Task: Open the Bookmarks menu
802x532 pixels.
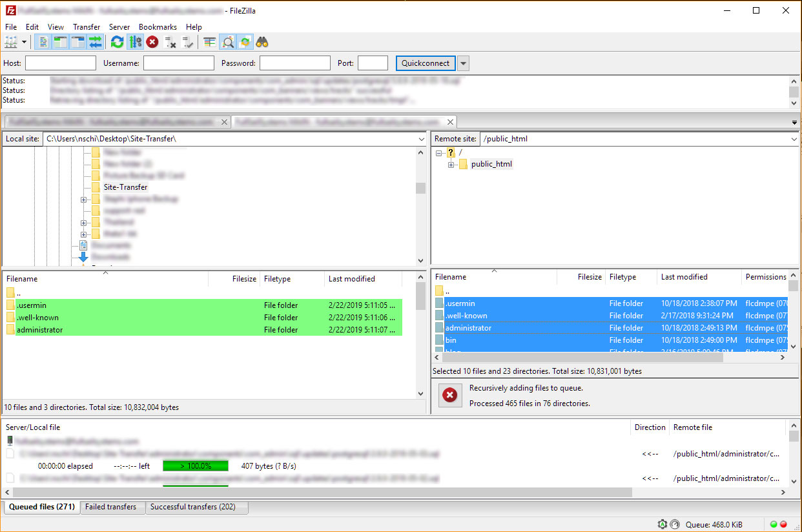Action: (x=158, y=27)
